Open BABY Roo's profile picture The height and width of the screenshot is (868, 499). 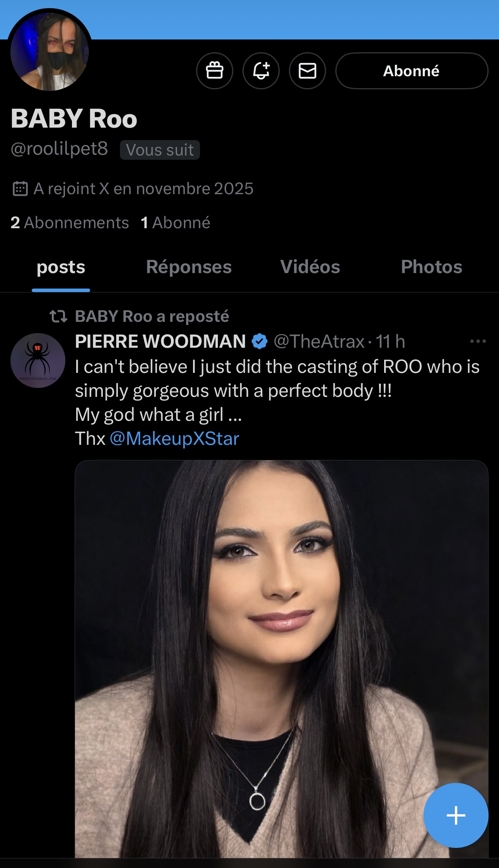coord(50,51)
